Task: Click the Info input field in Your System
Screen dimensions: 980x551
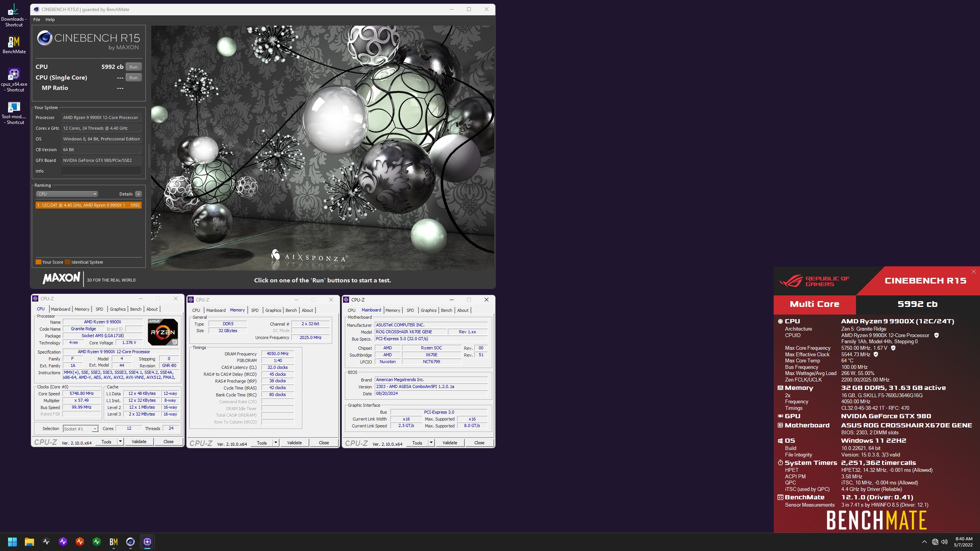Action: pos(101,171)
